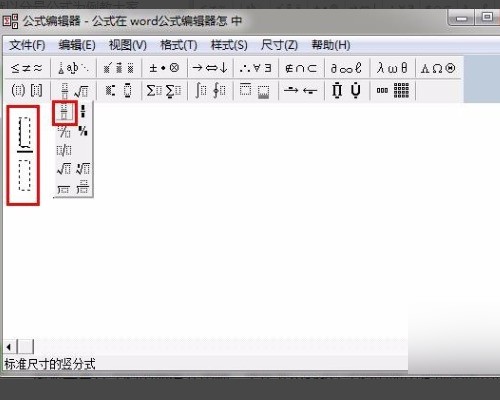
Task: Select the nth root template
Action: (x=83, y=169)
